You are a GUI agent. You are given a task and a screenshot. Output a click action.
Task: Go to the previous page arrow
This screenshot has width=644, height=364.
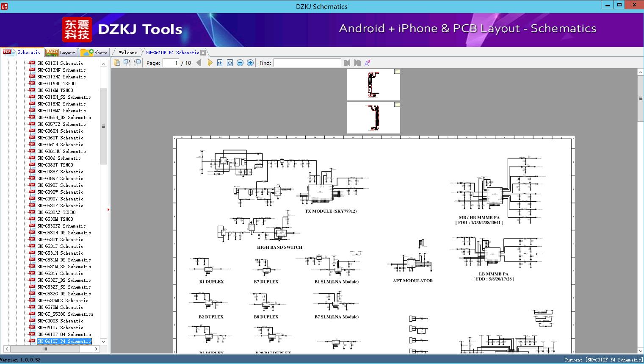[199, 63]
